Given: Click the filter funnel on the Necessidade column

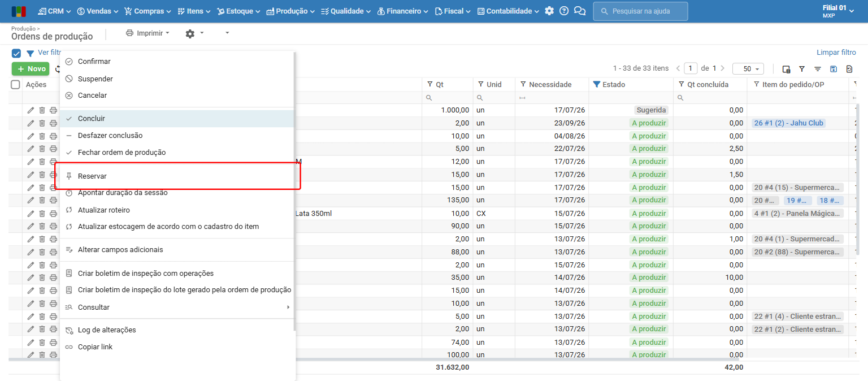Looking at the screenshot, I should (x=523, y=85).
